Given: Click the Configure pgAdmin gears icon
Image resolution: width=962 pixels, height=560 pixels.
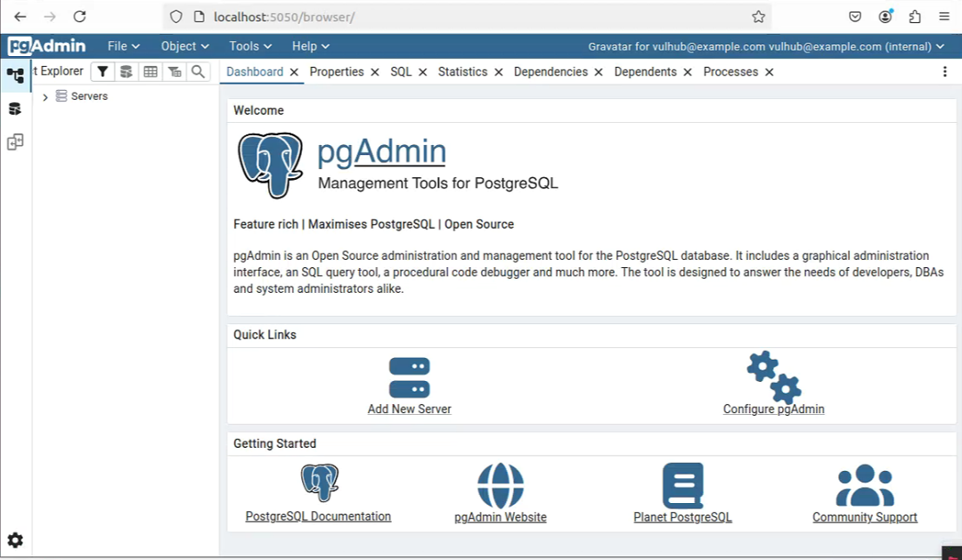Looking at the screenshot, I should point(774,377).
